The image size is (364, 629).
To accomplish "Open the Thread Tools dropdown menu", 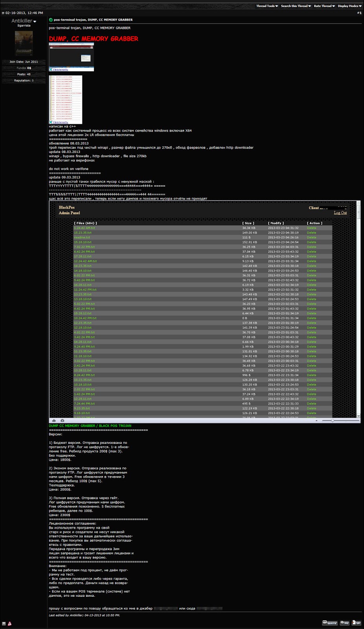I will tap(267, 6).
